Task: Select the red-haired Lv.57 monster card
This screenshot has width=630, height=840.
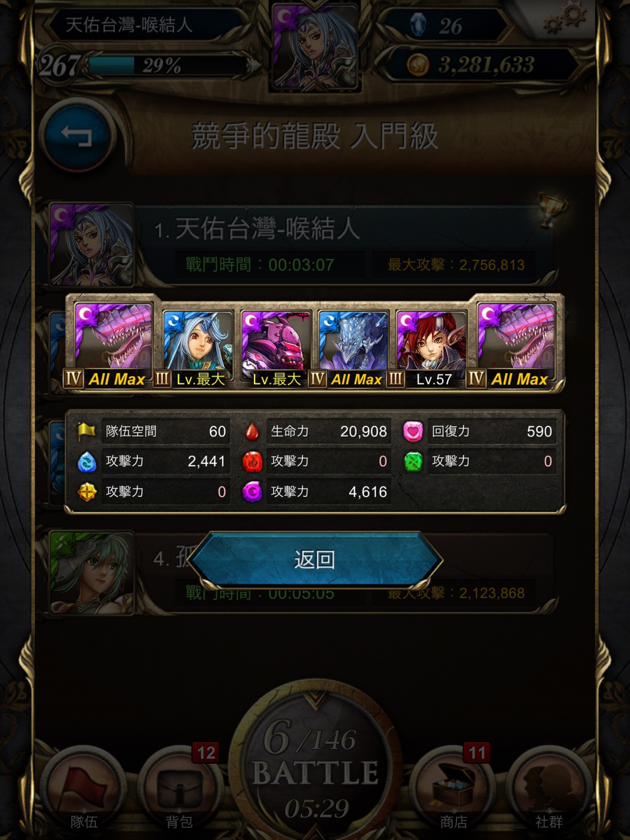Action: click(432, 349)
